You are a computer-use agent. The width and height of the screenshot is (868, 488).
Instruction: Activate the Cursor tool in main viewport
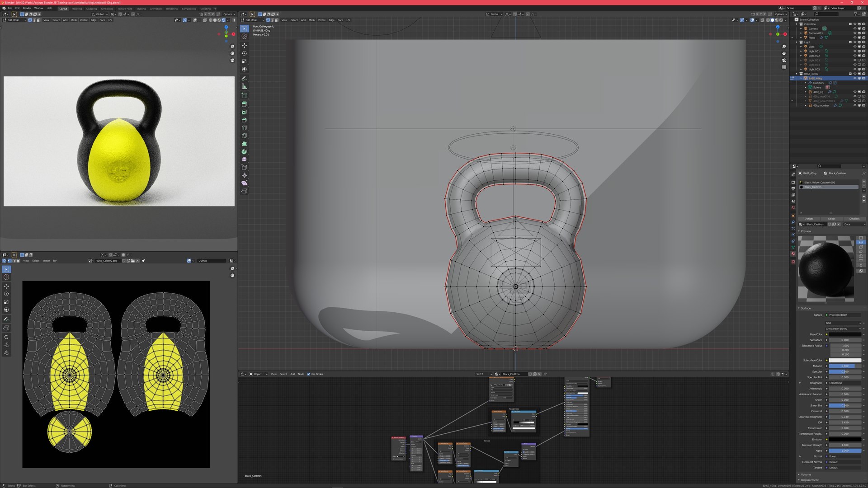click(x=244, y=37)
